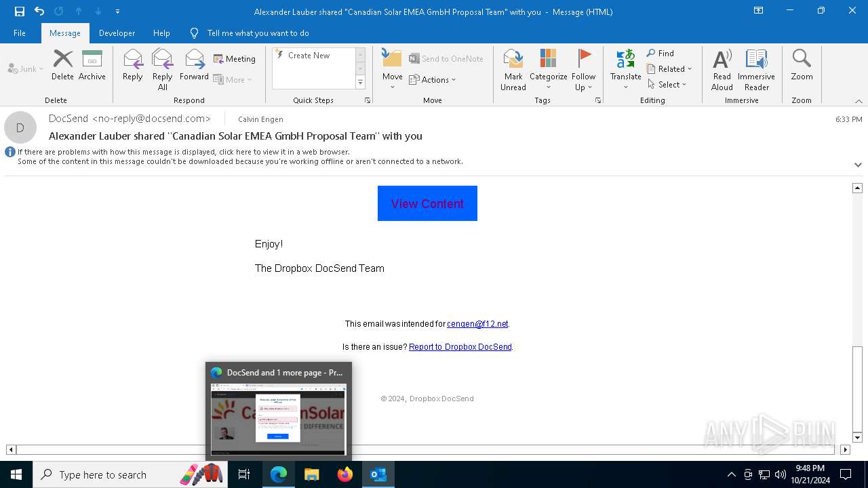Open Windows Start menu
The width and height of the screenshot is (868, 488).
click(x=16, y=474)
